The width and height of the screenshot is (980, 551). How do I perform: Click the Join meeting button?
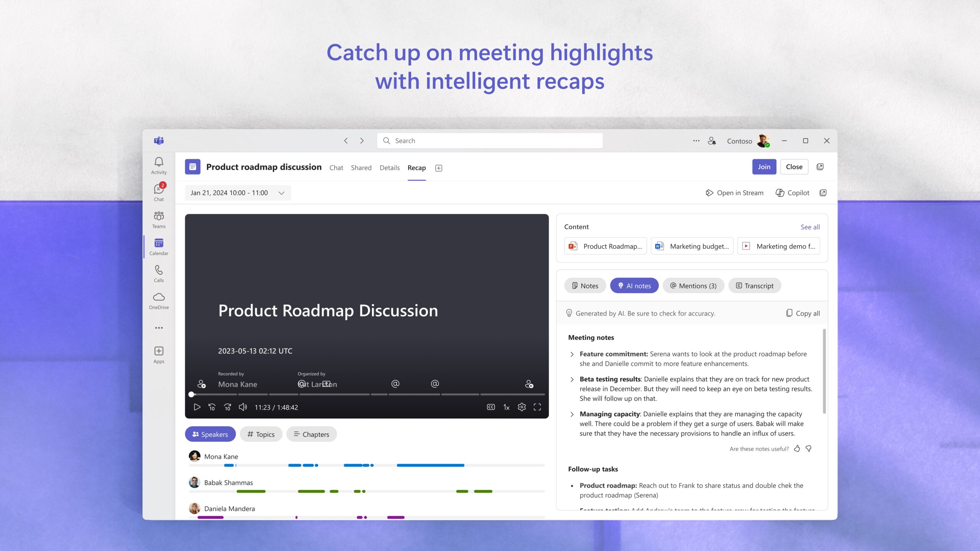pos(764,167)
